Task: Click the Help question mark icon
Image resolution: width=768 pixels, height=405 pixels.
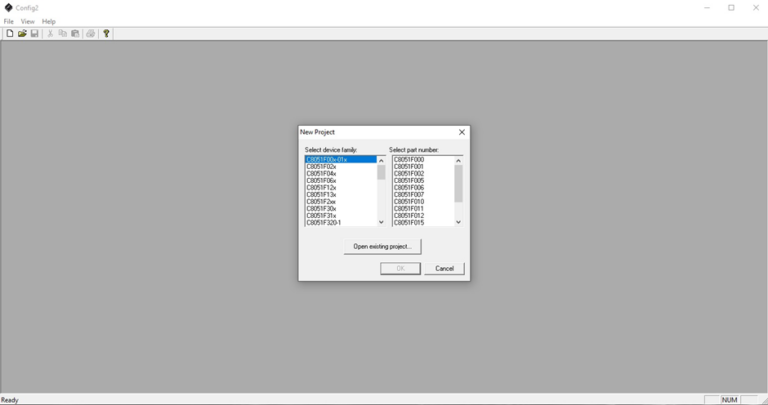Action: pos(106,33)
